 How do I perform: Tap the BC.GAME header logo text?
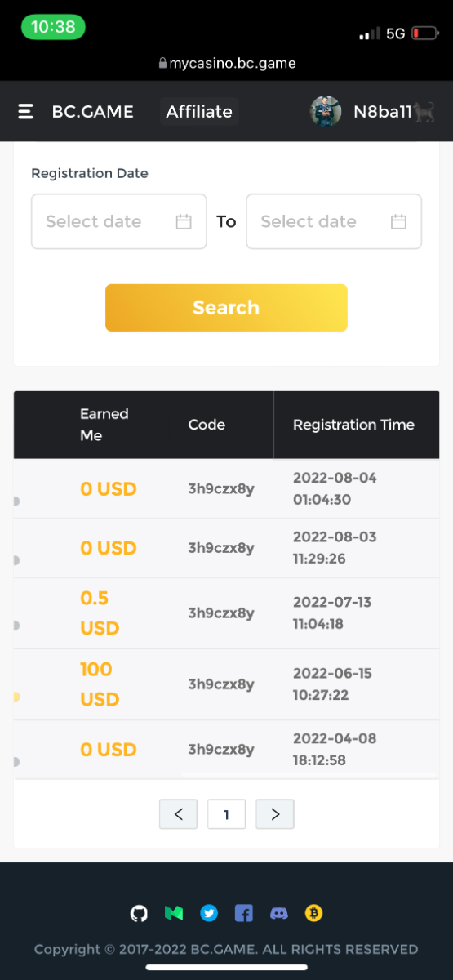coord(93,112)
